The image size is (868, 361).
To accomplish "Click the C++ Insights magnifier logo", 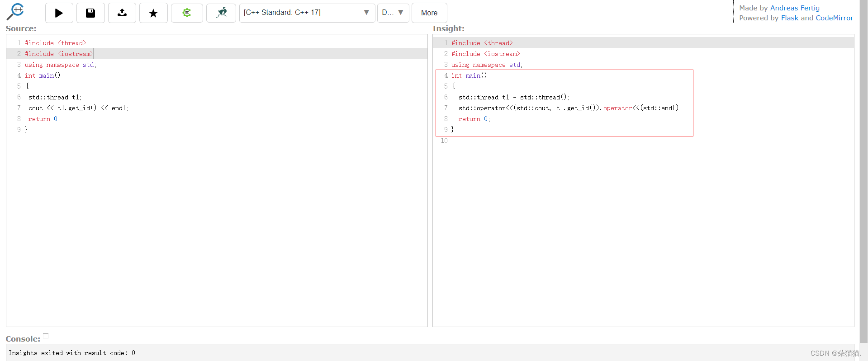I will pos(15,12).
